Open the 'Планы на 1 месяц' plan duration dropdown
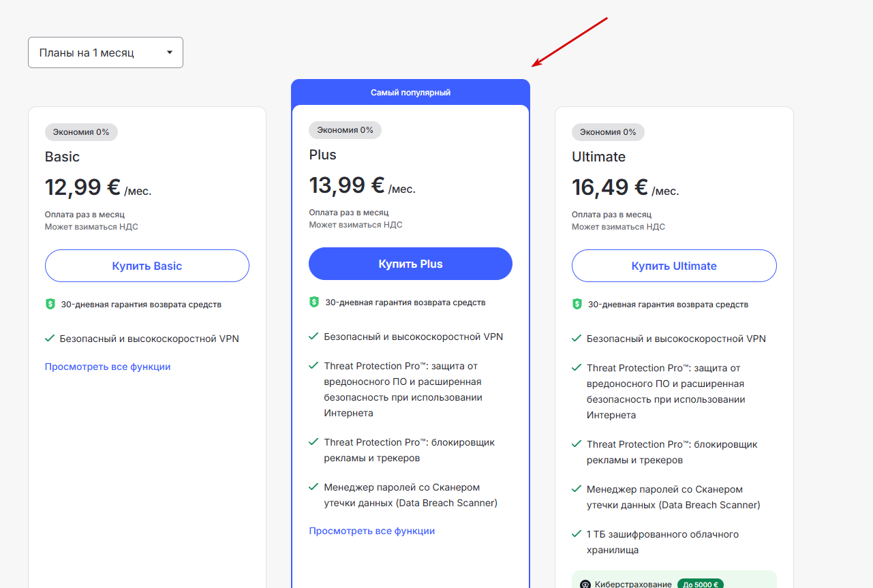Viewport: 873px width, 588px height. 106,52
